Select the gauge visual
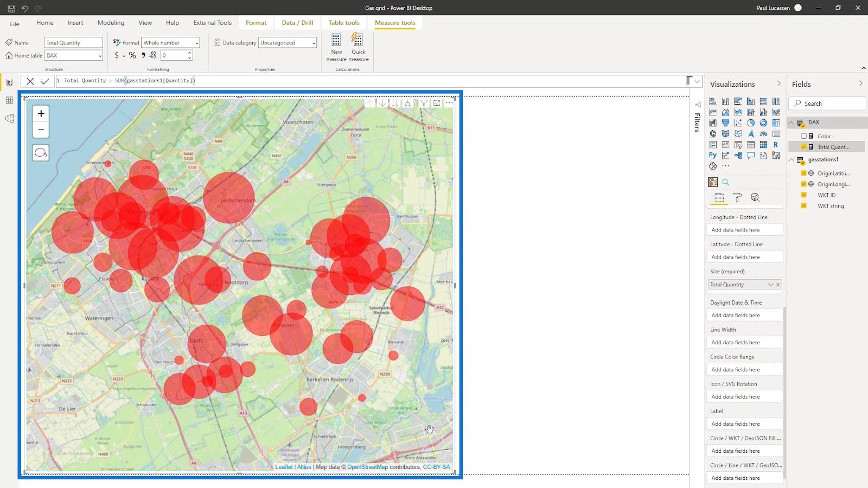The width and height of the screenshot is (868, 488). pyautogui.click(x=763, y=134)
